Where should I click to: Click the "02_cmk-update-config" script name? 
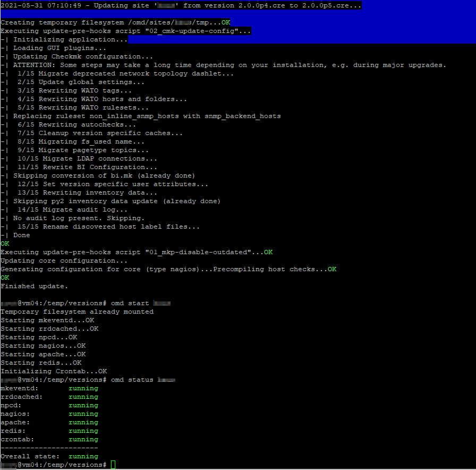[x=196, y=31]
